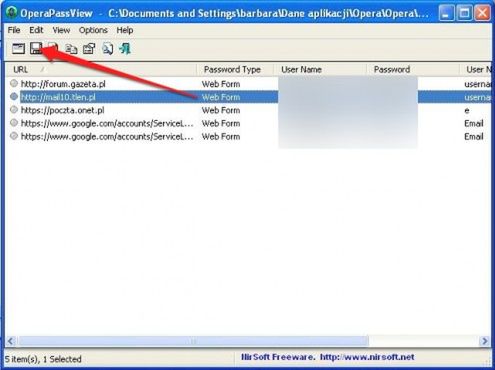This screenshot has width=495, height=370.
Task: Open the Properties toolbar icon
Action: 89,49
